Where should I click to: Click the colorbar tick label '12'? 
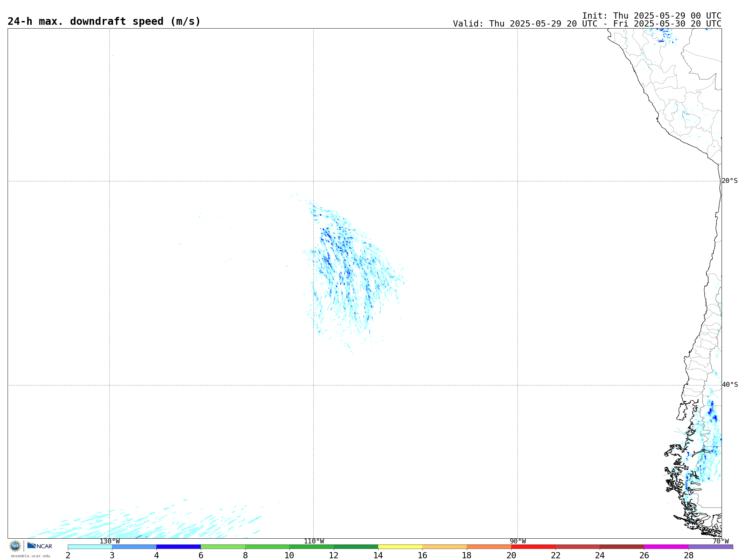point(334,556)
